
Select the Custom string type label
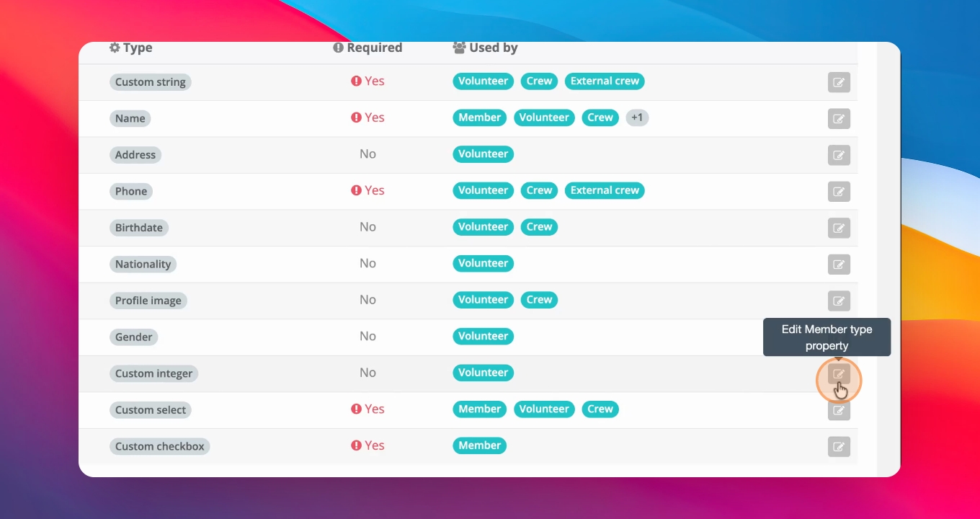151,82
